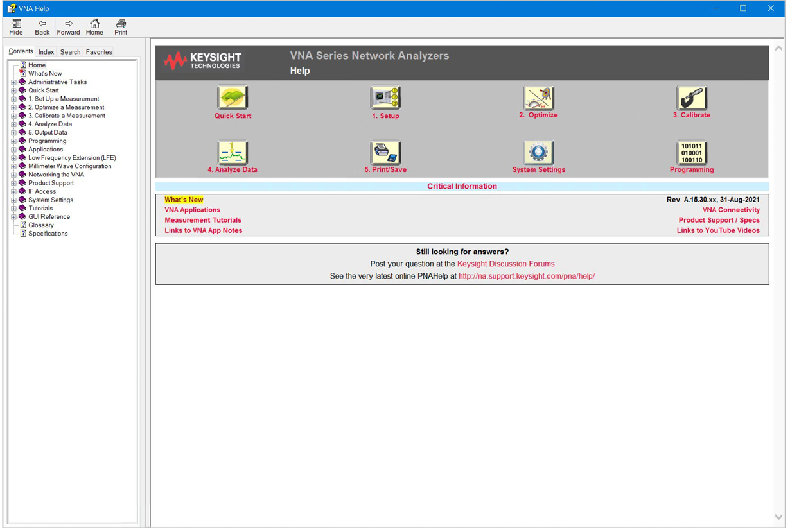
Task: Open the 3. Calibrate caliper icon
Action: coord(692,98)
